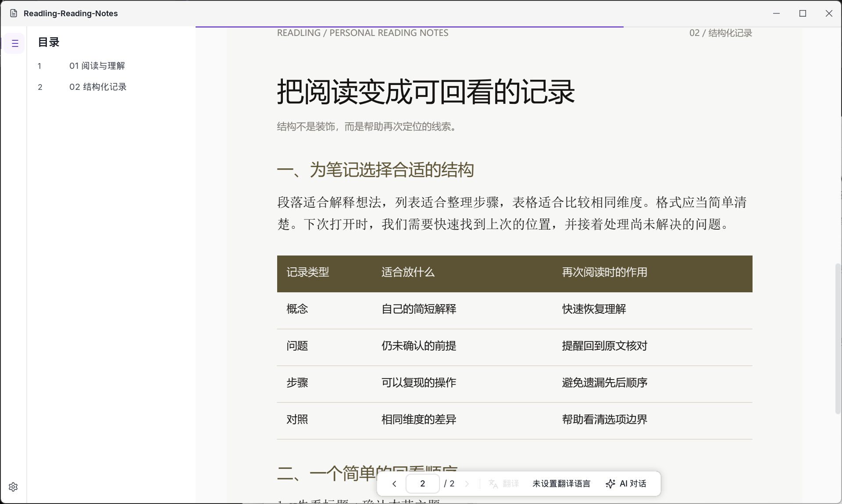The image size is (842, 504).
Task: Click the title 把阅读变成可回看的记录
Action: [426, 92]
